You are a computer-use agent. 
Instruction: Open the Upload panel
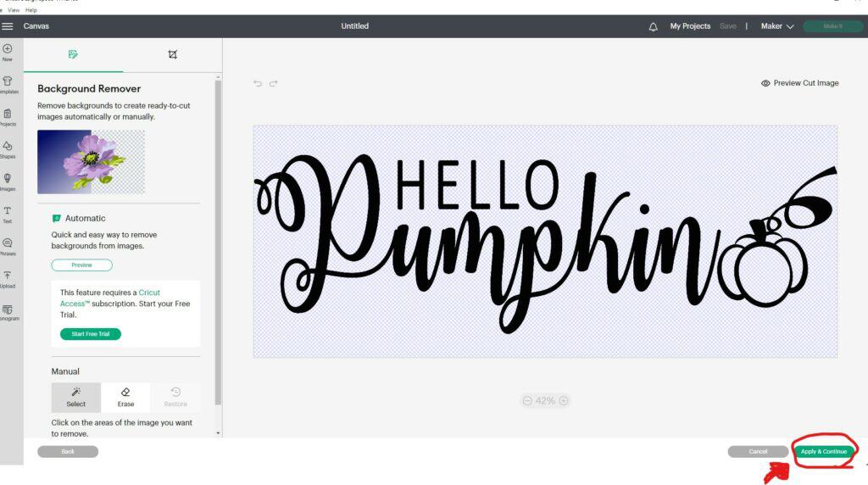[x=8, y=279]
